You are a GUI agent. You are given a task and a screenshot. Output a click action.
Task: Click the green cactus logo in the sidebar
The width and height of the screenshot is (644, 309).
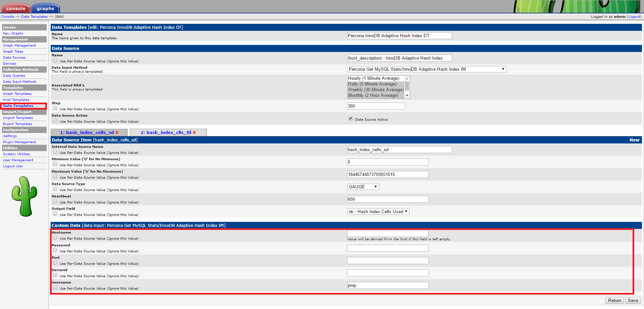[24, 196]
